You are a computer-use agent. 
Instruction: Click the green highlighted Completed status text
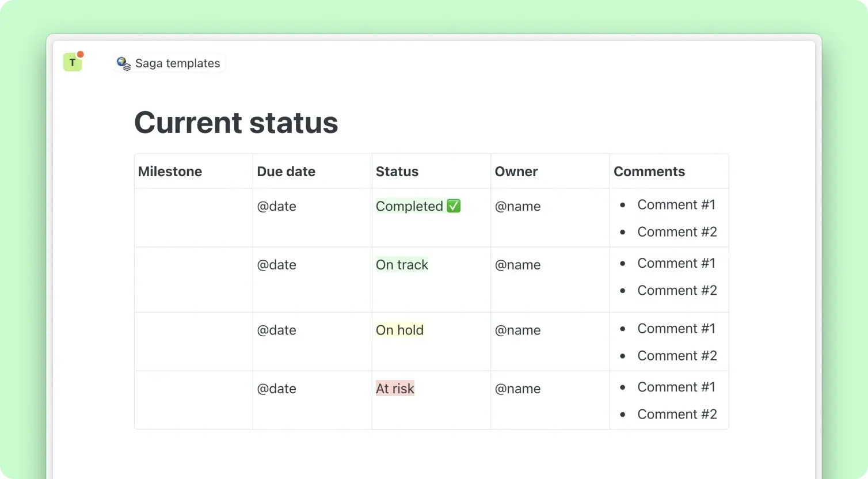[409, 206]
